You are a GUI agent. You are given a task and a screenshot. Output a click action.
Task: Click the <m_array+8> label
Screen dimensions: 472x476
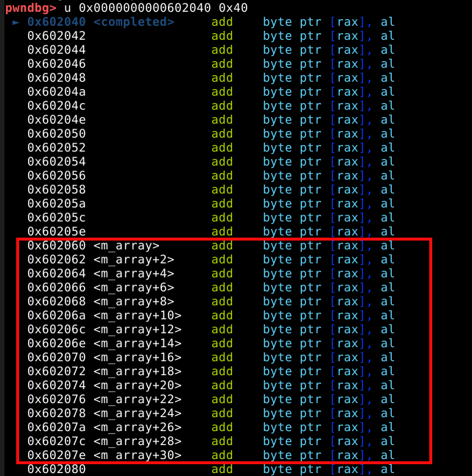tap(134, 302)
